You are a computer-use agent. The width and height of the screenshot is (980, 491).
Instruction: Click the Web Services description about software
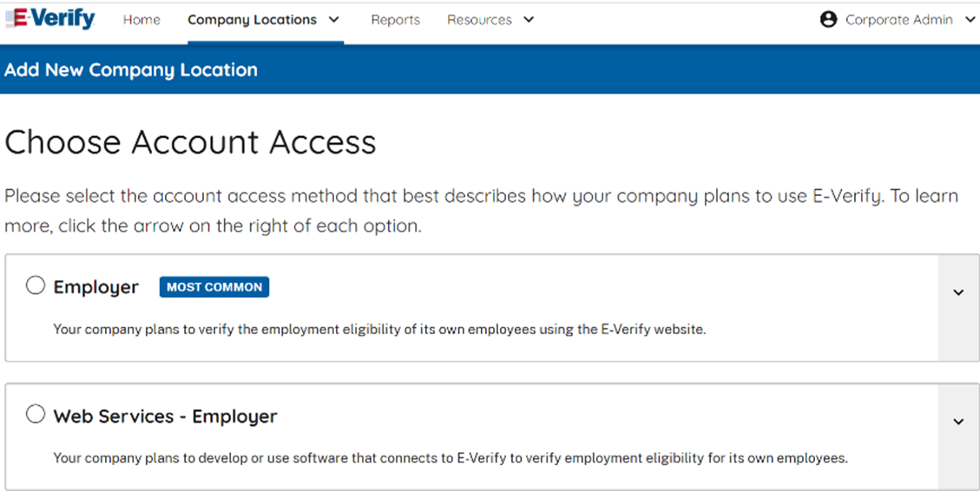click(450, 458)
